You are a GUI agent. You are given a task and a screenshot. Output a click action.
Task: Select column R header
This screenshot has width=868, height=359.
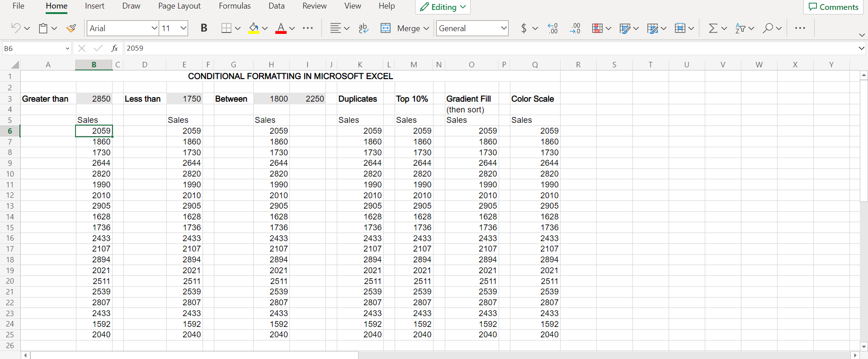[x=578, y=65]
